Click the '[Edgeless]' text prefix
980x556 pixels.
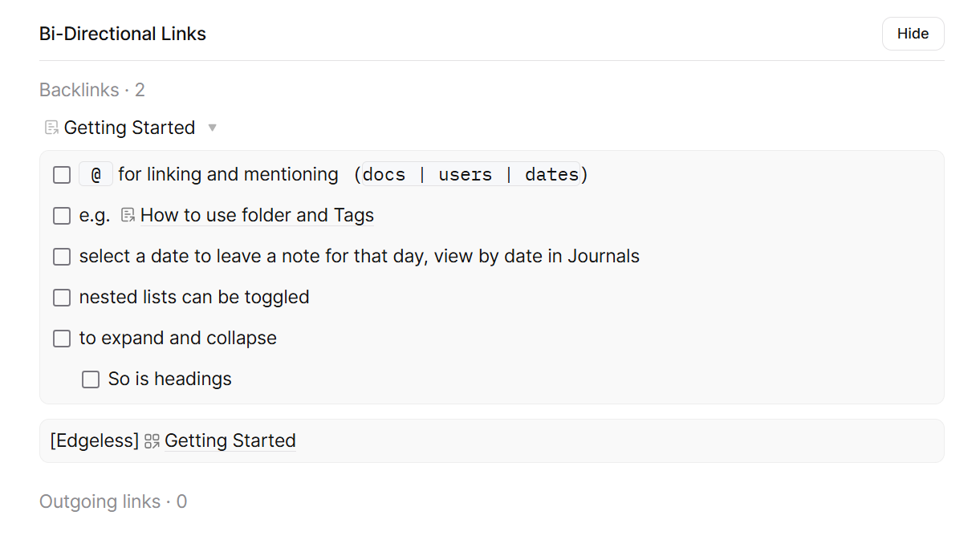[94, 441]
